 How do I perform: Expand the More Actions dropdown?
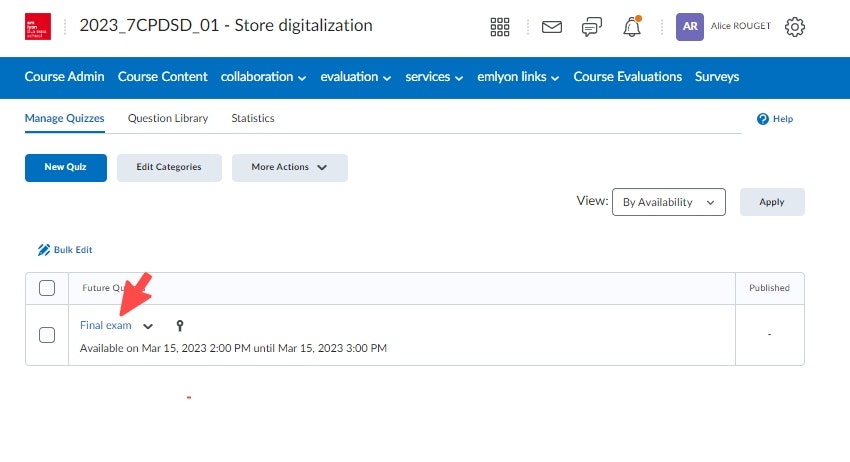pyautogui.click(x=289, y=167)
